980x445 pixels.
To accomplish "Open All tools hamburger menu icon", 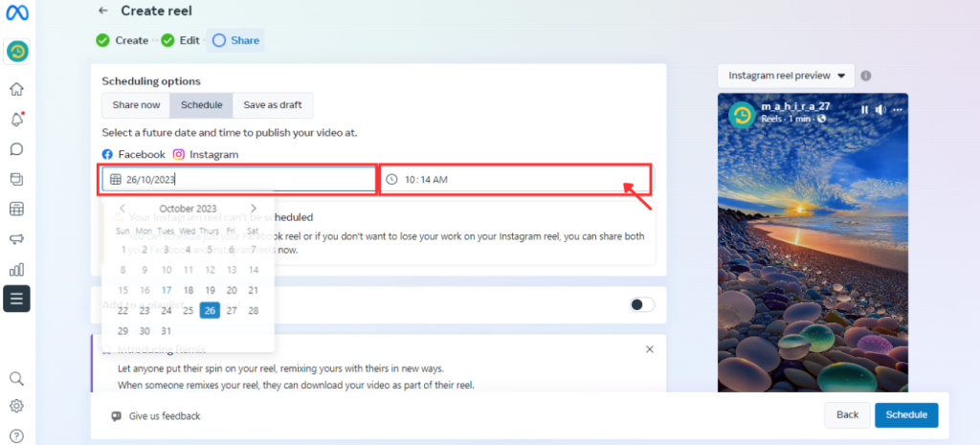I will (x=17, y=299).
